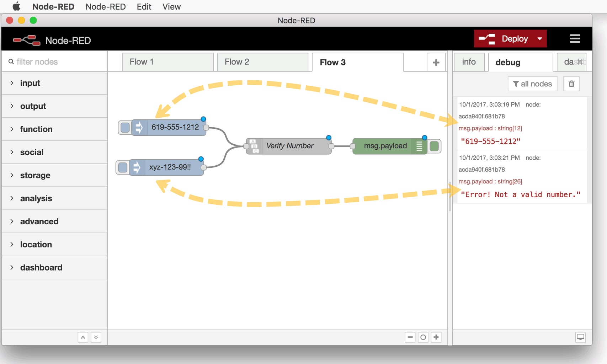Click the filter nodes search field
Viewport: 607px width, 364px height.
coord(53,61)
